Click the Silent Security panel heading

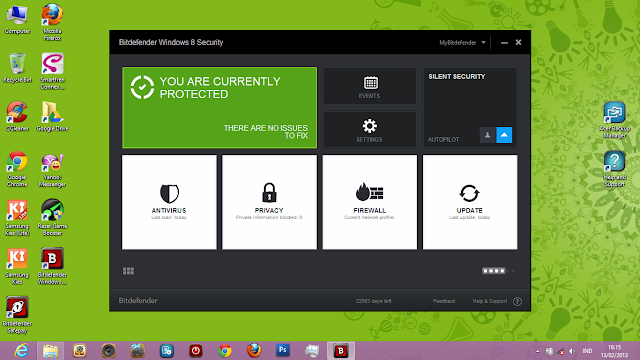click(457, 77)
